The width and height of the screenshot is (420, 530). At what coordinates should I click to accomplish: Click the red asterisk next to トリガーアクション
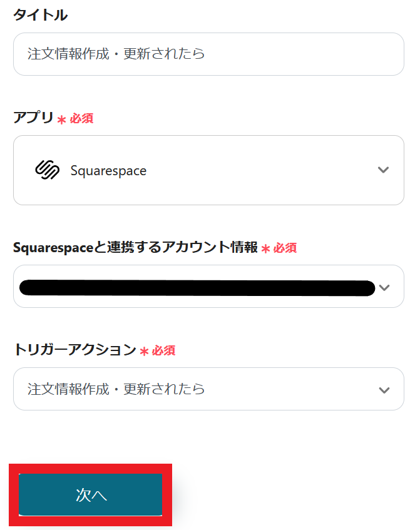pyautogui.click(x=144, y=351)
